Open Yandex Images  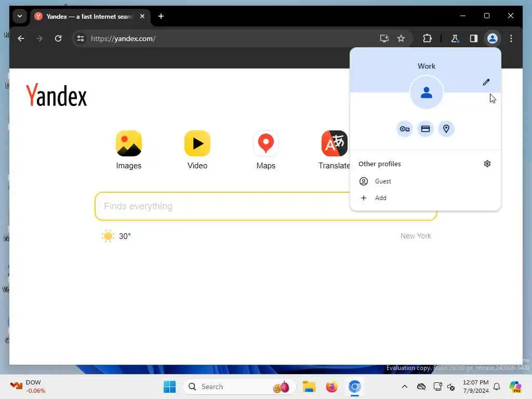pos(129,150)
